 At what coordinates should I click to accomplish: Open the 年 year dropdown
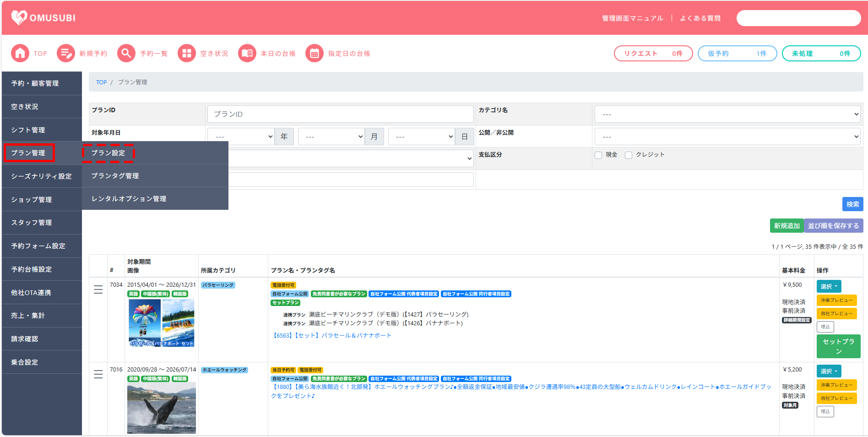[x=241, y=137]
